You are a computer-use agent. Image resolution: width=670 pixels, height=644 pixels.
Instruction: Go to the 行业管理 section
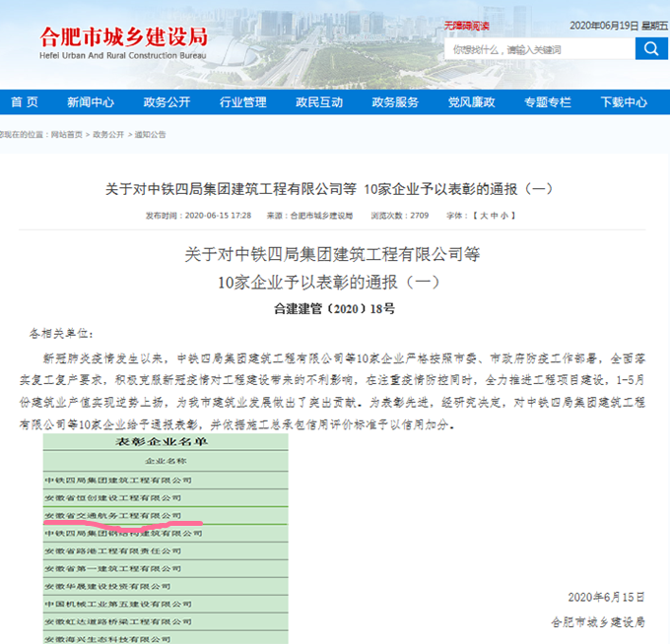(x=242, y=102)
